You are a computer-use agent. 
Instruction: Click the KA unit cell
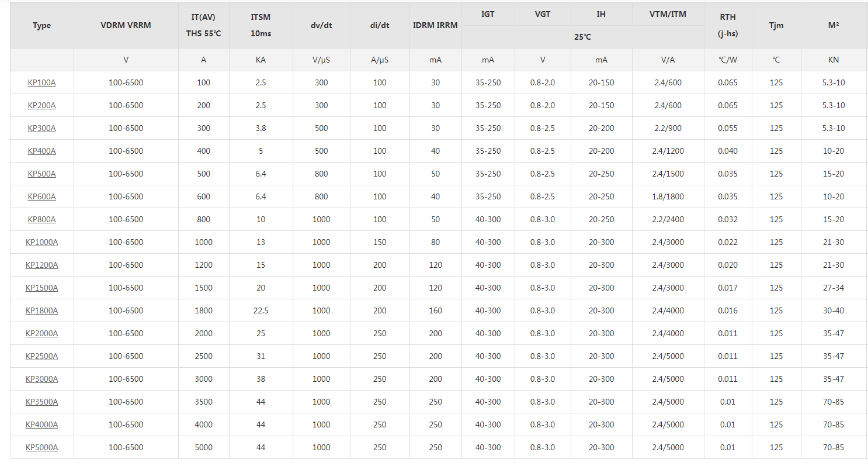pyautogui.click(x=261, y=60)
